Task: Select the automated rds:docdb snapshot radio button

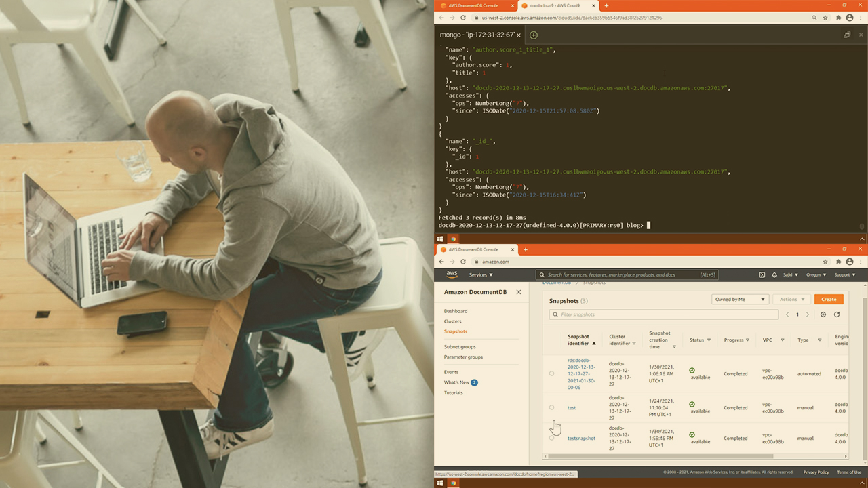Action: pos(551,373)
